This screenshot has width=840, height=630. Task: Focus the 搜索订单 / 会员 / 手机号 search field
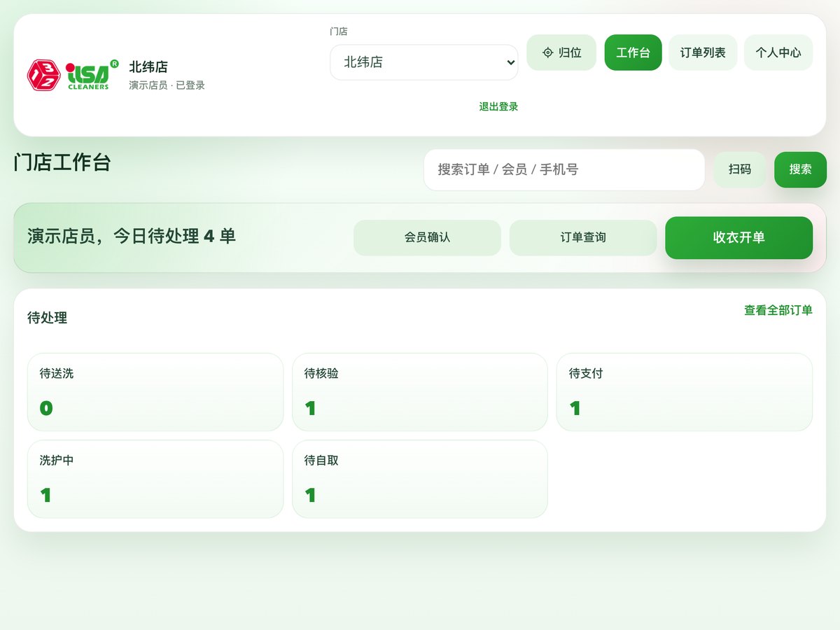point(564,169)
